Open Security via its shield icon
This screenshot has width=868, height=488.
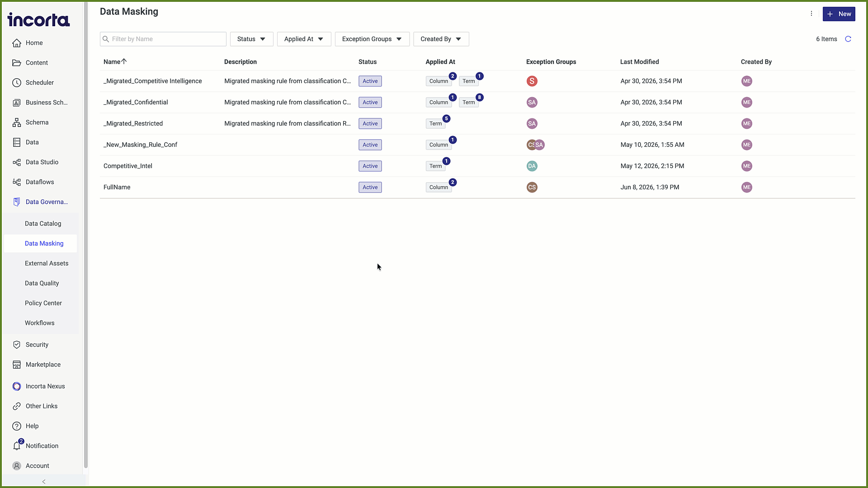pos(17,345)
